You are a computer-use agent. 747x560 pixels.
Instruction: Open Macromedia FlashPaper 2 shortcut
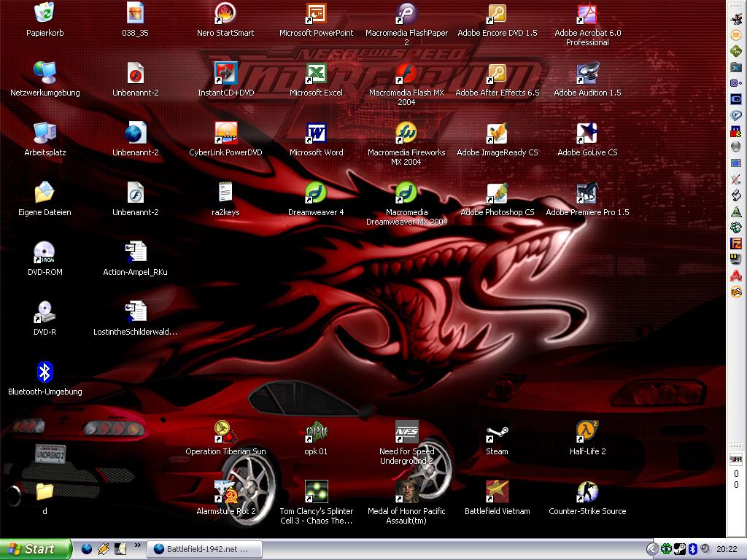(x=406, y=13)
